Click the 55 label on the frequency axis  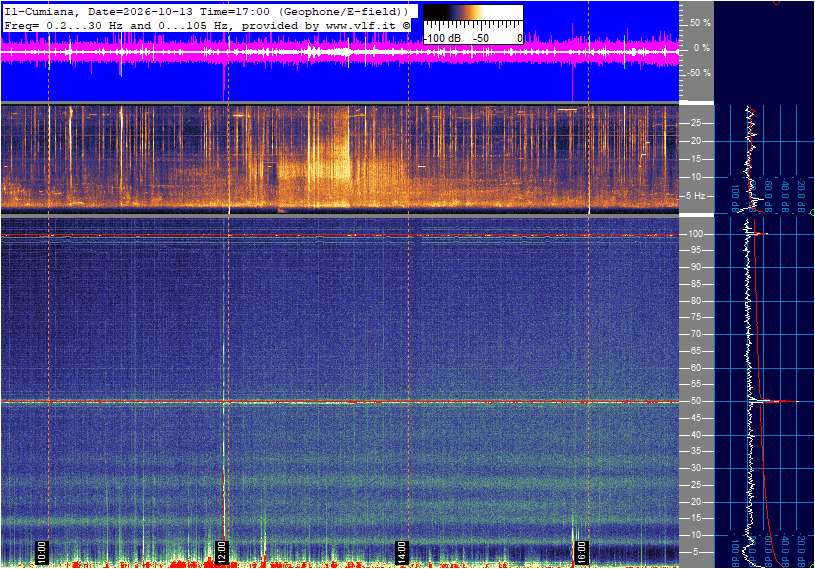(695, 385)
